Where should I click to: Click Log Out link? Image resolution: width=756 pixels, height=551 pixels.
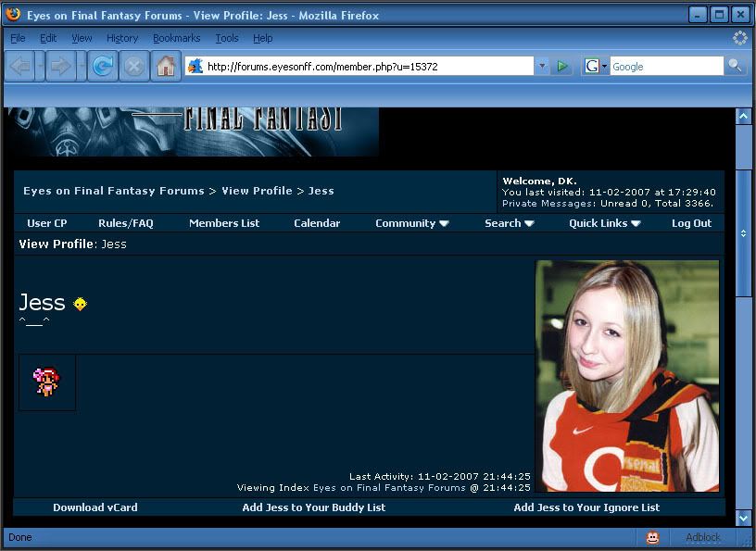691,223
